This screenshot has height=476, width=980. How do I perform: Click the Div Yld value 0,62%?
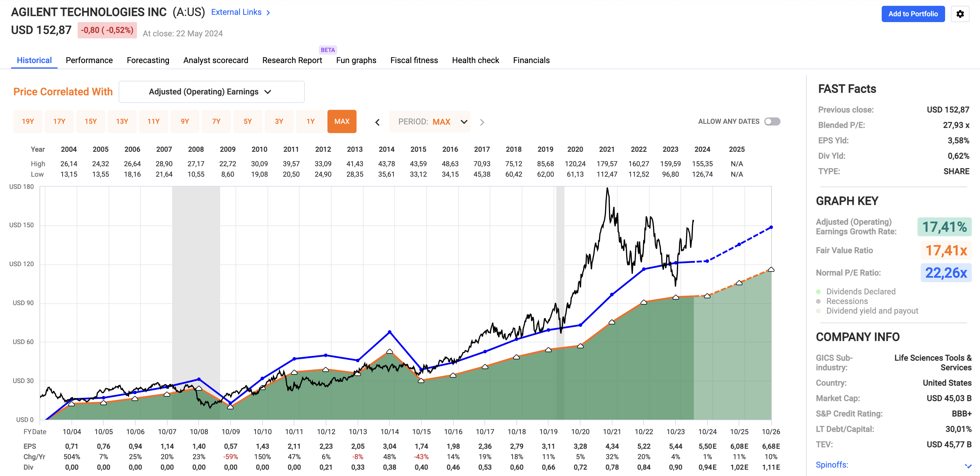coord(958,156)
